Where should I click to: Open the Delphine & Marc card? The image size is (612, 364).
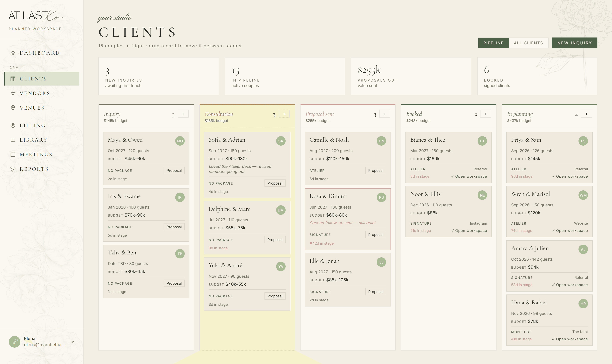click(247, 228)
